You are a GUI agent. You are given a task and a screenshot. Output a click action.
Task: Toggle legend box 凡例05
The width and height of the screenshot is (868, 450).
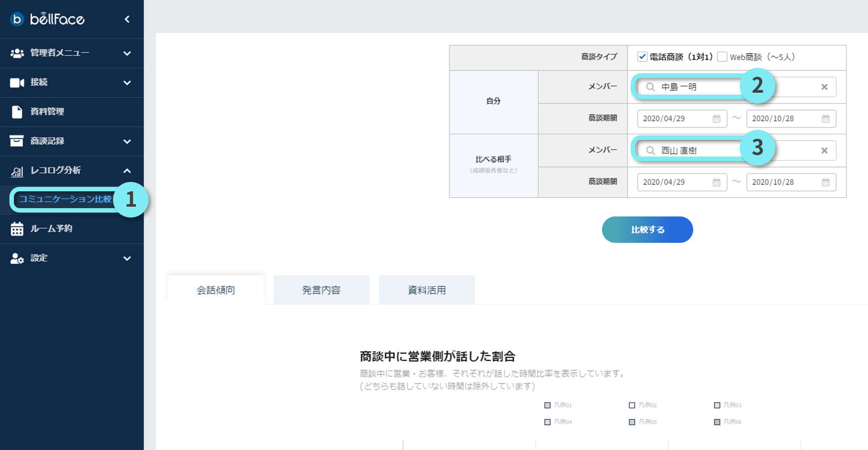click(x=632, y=422)
